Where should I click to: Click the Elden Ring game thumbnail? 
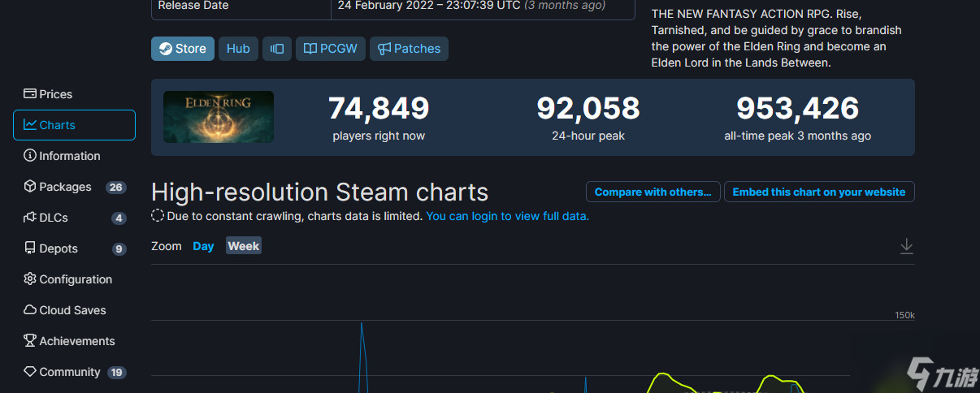[219, 117]
